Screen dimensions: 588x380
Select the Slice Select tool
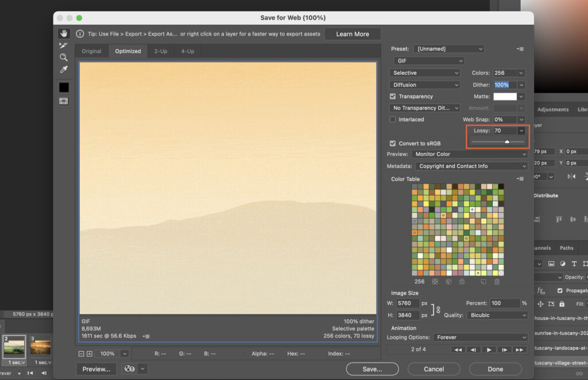pos(64,45)
